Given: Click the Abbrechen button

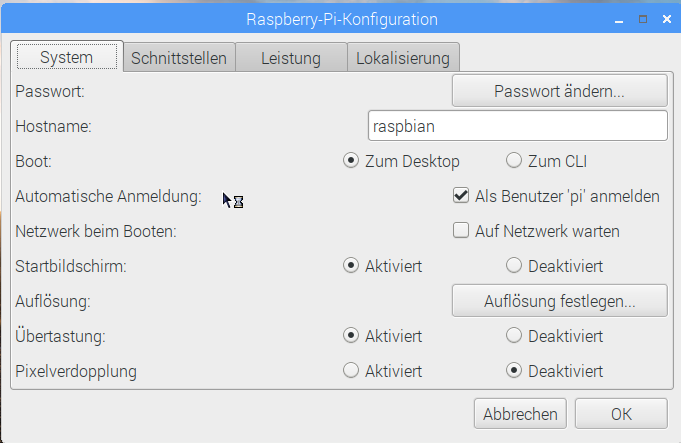Looking at the screenshot, I should [520, 414].
